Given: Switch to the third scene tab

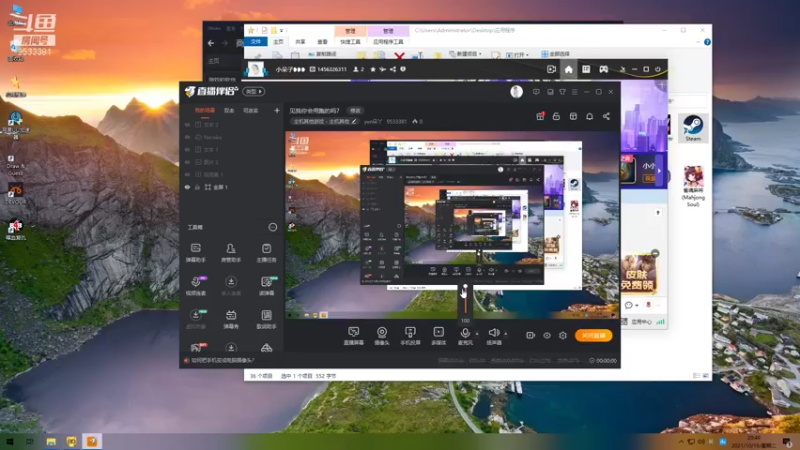Looking at the screenshot, I should click(x=251, y=110).
